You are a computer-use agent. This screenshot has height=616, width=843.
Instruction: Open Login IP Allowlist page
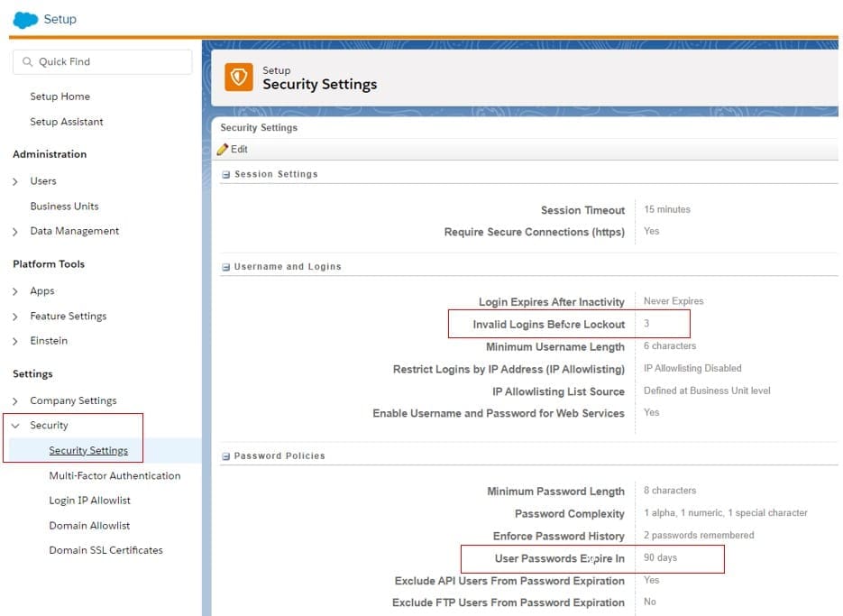click(x=89, y=501)
